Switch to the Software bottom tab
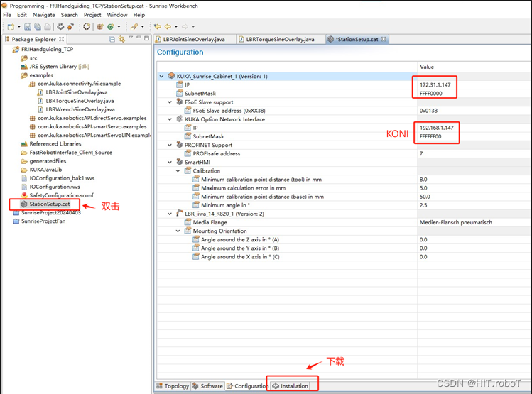532x394 pixels. click(x=207, y=386)
